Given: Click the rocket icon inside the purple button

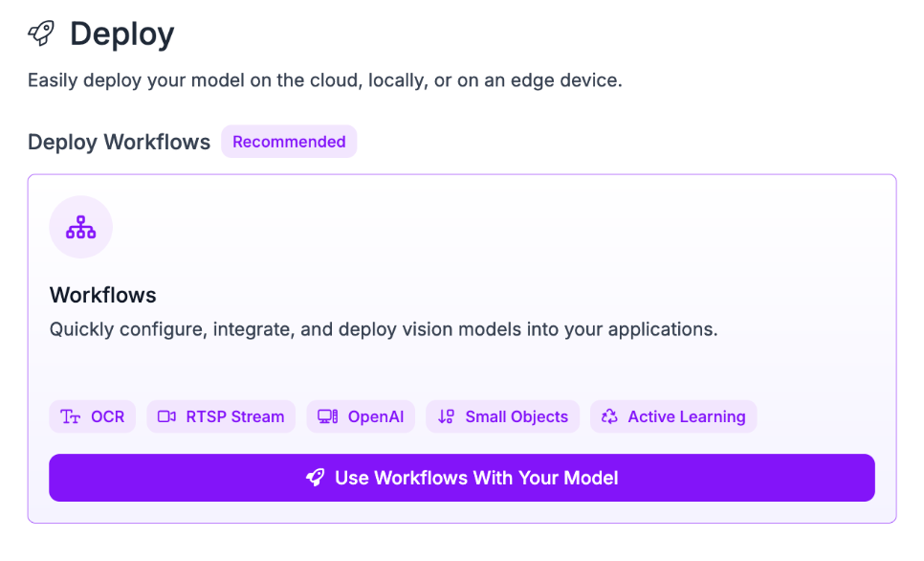Looking at the screenshot, I should point(315,478).
